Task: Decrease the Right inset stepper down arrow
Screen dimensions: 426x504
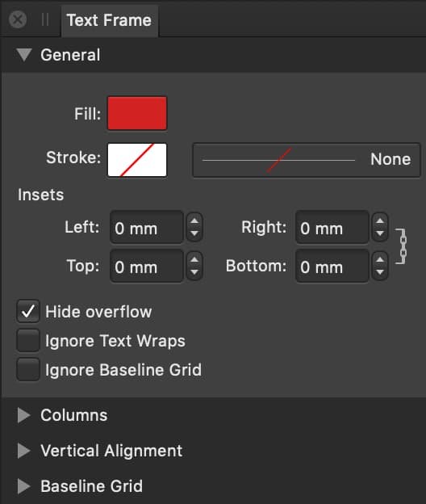Action: 380,233
